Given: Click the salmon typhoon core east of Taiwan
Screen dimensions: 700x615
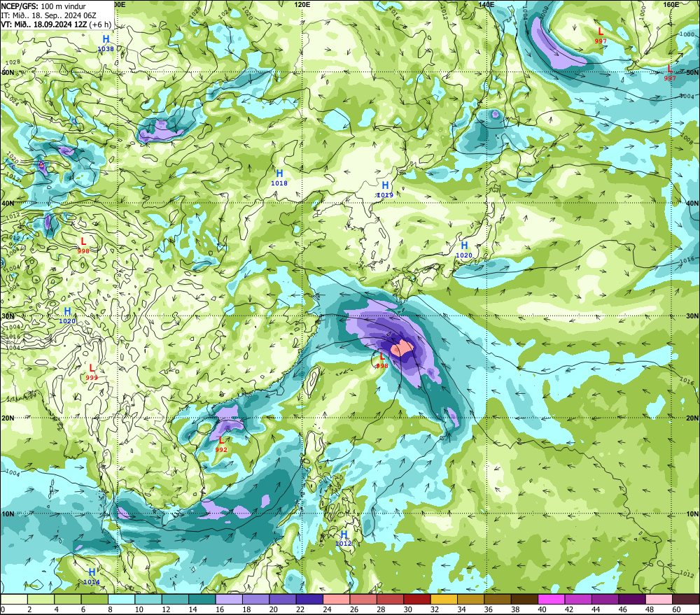Looking at the screenshot, I should (402, 348).
